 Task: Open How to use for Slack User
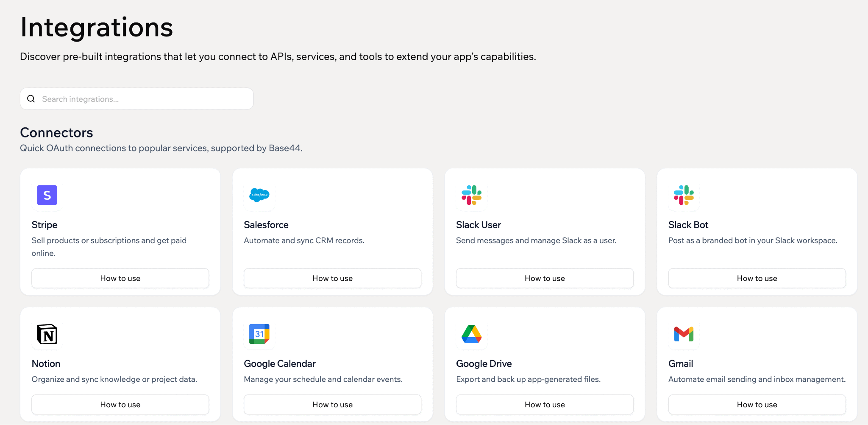pyautogui.click(x=545, y=278)
